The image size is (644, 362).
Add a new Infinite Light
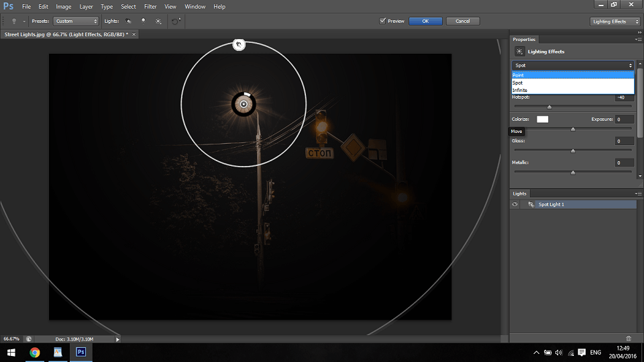pyautogui.click(x=158, y=21)
